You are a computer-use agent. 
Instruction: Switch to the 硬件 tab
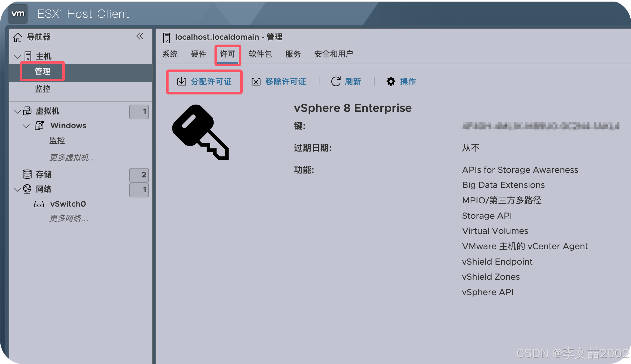point(198,54)
